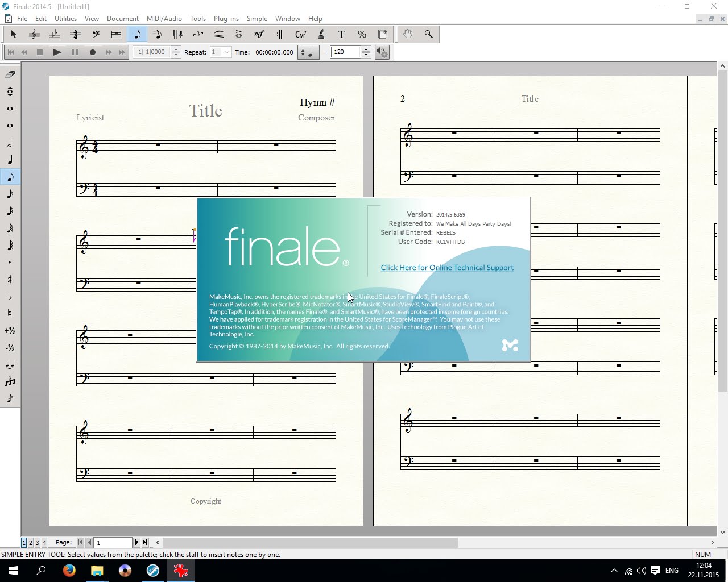The height and width of the screenshot is (582, 728).
Task: Decrease tempo with the down stepper
Action: (x=366, y=55)
